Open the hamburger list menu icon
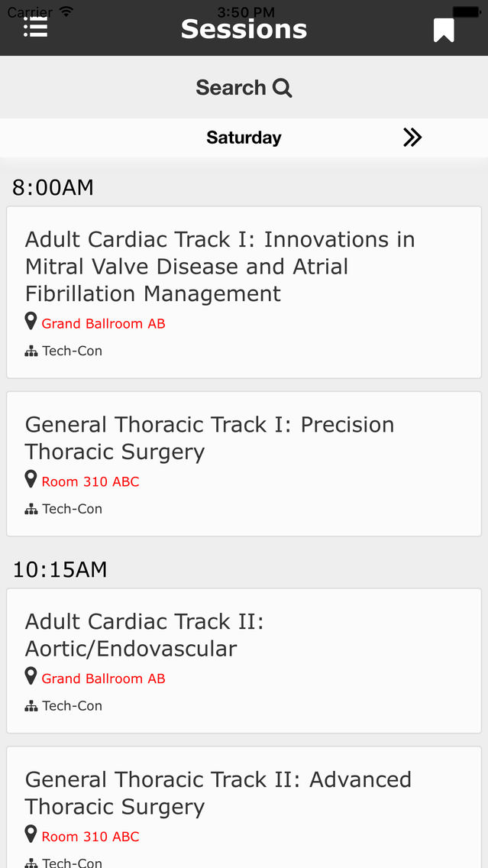 pyautogui.click(x=35, y=28)
